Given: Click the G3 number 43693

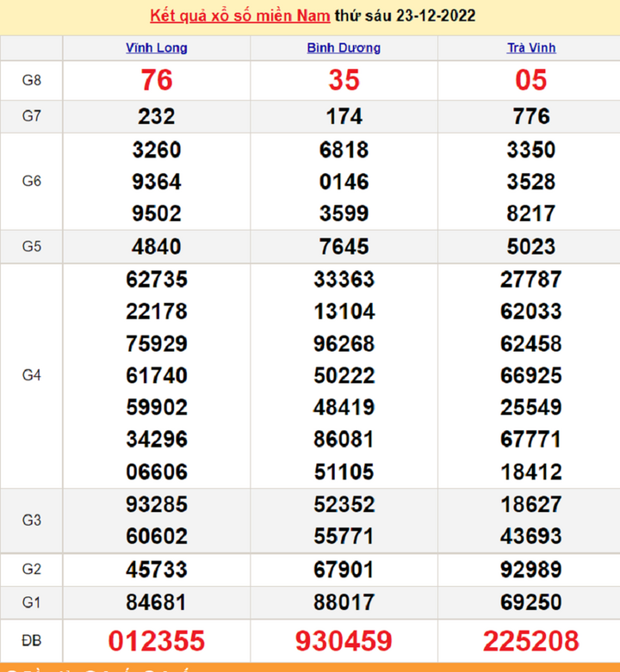Looking at the screenshot, I should tap(531, 537).
